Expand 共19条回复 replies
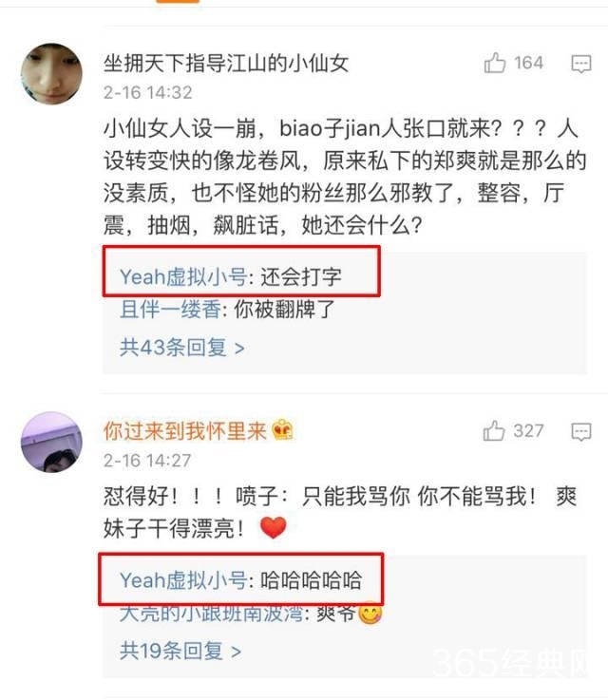Viewport: 608px width, 700px height. [x=180, y=651]
